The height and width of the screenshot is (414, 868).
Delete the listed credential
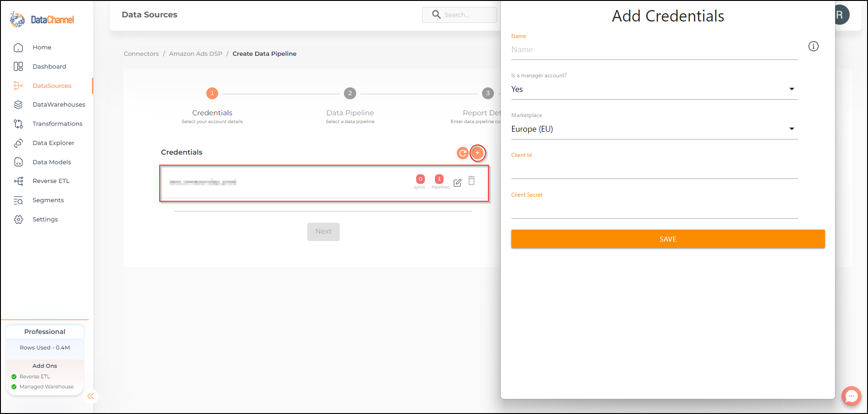coord(472,181)
